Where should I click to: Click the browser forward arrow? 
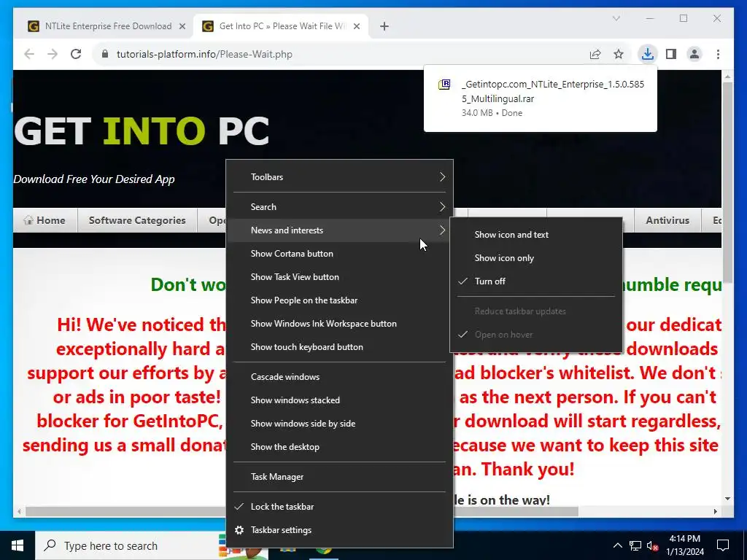[53, 54]
